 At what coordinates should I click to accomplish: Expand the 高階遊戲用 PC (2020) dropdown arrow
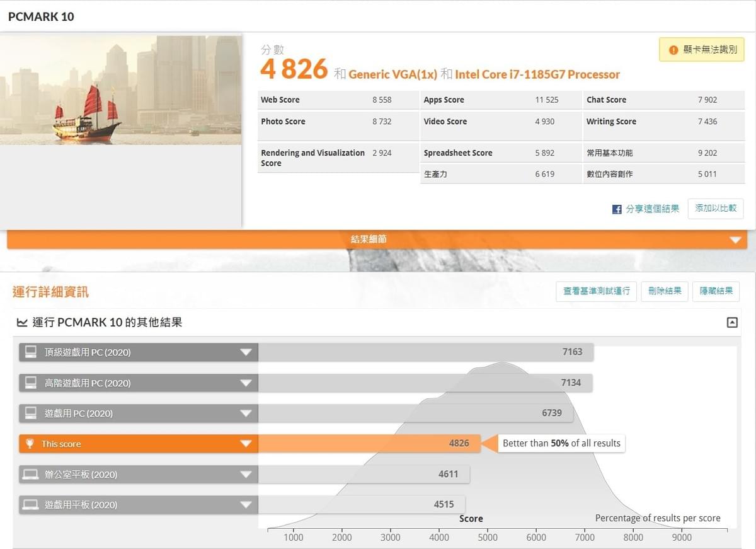coord(246,383)
